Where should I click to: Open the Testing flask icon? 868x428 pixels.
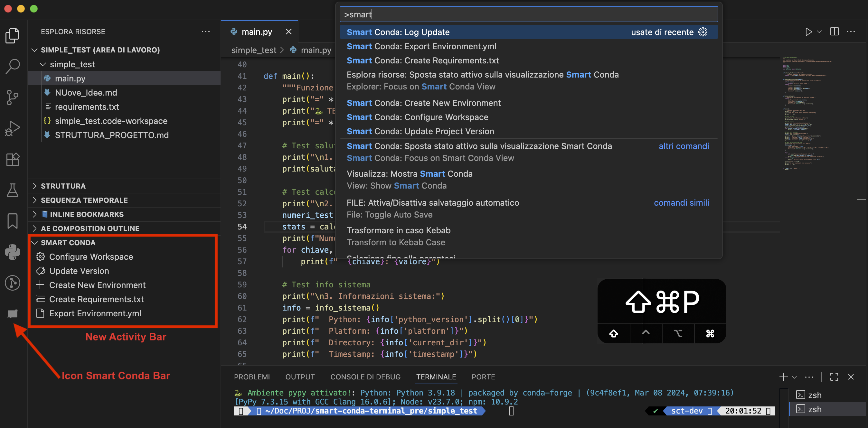13,190
